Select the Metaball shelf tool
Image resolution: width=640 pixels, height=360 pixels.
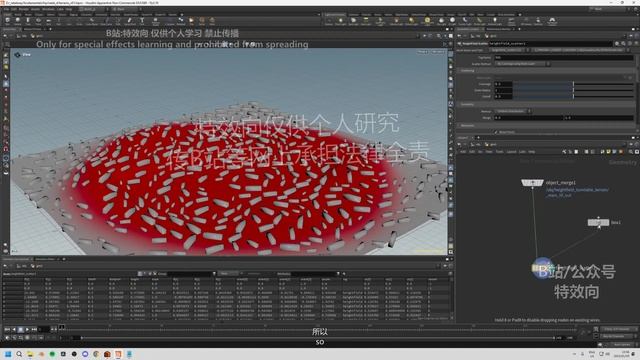click(x=181, y=20)
